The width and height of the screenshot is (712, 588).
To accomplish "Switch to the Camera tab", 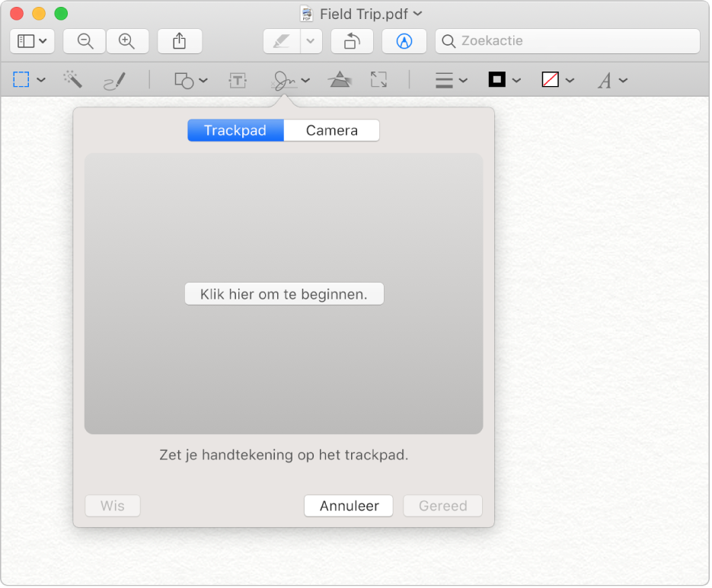I will pyautogui.click(x=331, y=130).
